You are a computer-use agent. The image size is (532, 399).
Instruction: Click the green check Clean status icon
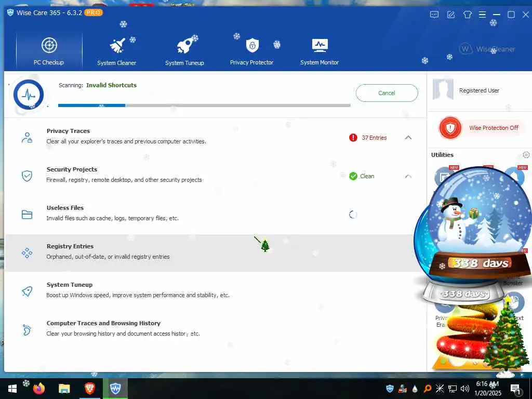pos(353,176)
